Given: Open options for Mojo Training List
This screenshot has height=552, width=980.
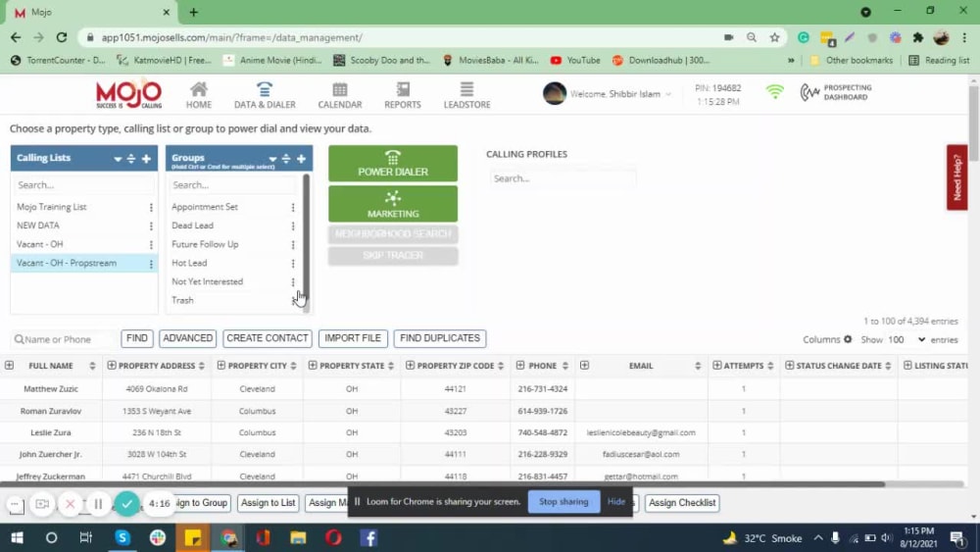Looking at the screenshot, I should (151, 208).
